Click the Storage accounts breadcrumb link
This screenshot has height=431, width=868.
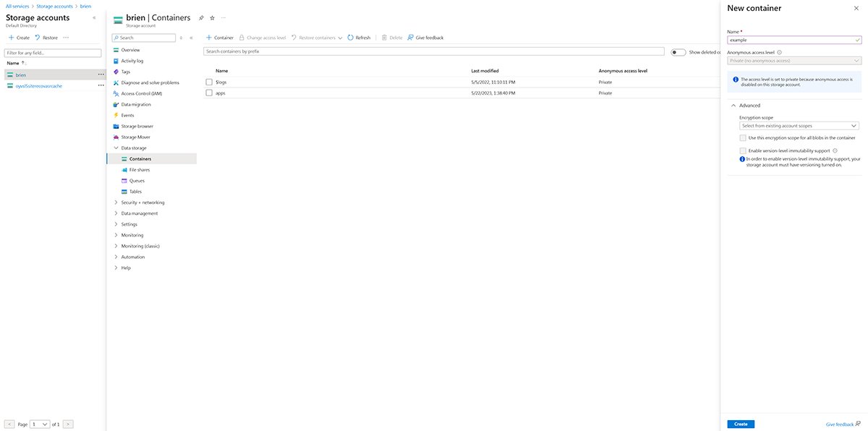click(55, 6)
